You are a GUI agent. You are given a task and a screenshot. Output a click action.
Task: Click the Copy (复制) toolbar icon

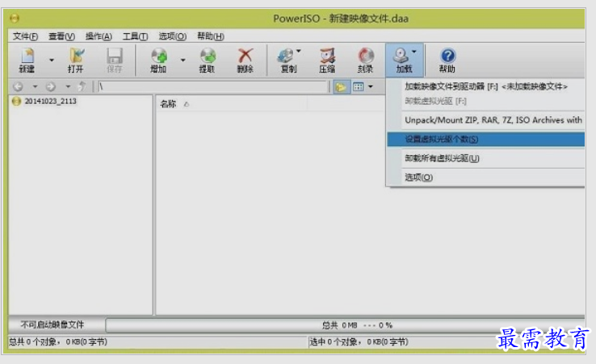286,60
